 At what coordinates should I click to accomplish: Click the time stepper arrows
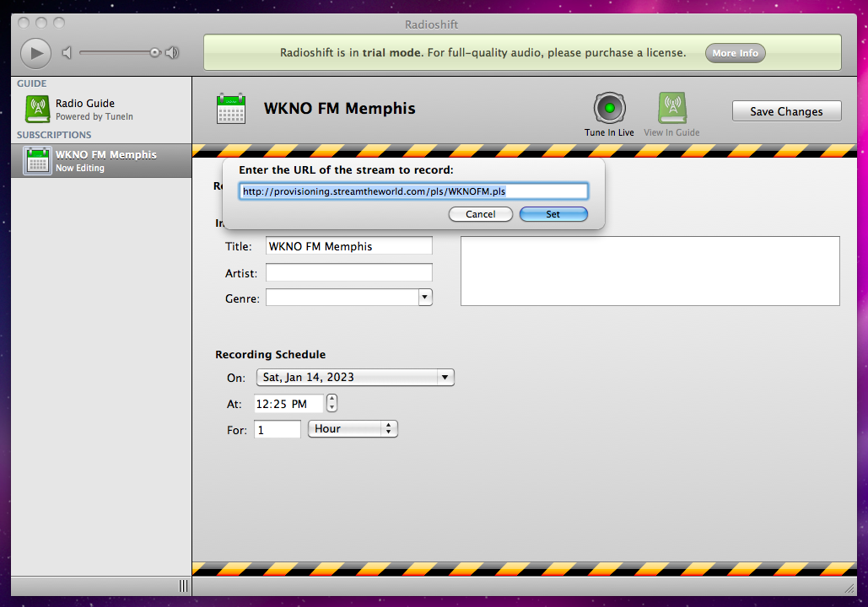[332, 403]
